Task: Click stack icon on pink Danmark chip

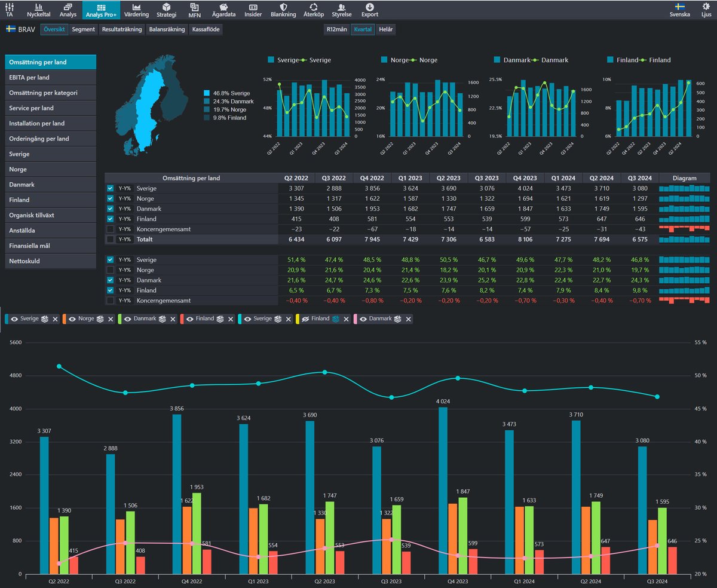Action: [397, 319]
